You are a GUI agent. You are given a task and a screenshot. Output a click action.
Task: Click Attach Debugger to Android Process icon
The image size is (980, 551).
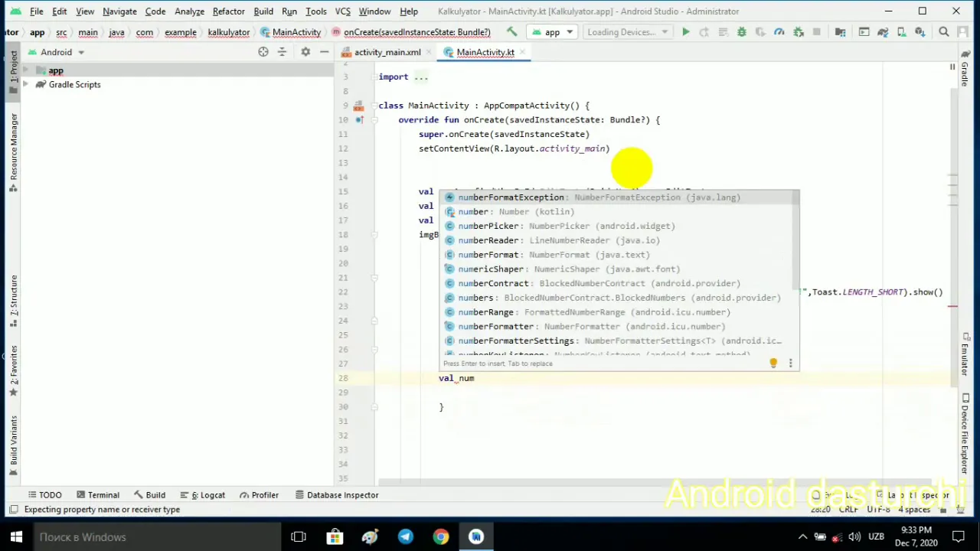pyautogui.click(x=798, y=32)
